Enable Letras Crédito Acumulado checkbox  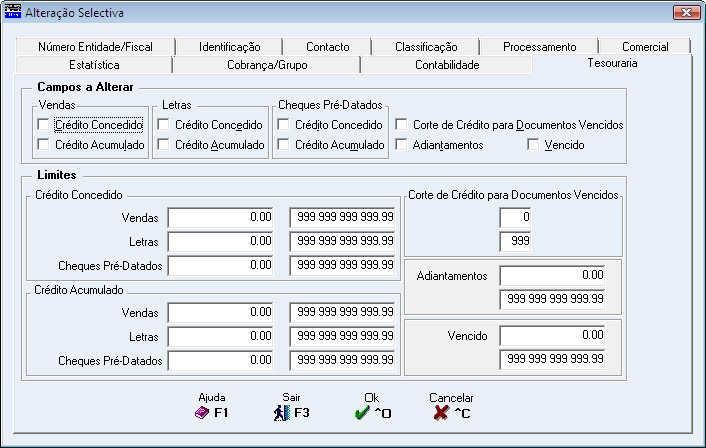click(x=163, y=144)
